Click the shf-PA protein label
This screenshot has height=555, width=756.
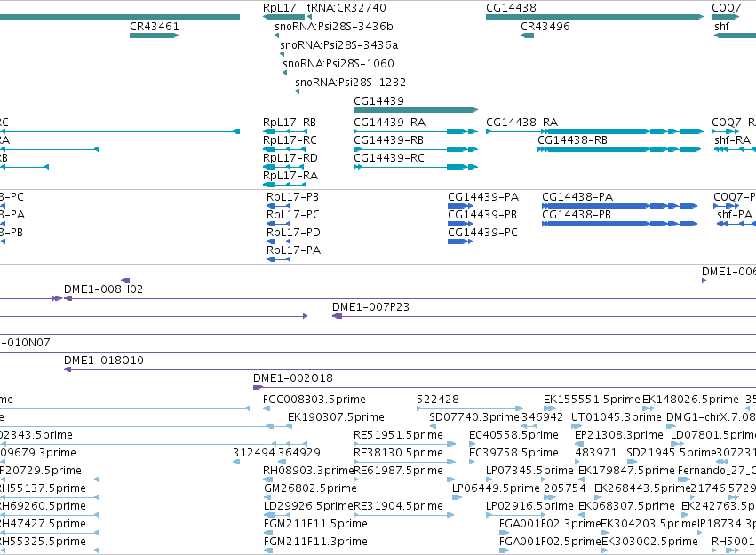pyautogui.click(x=735, y=215)
